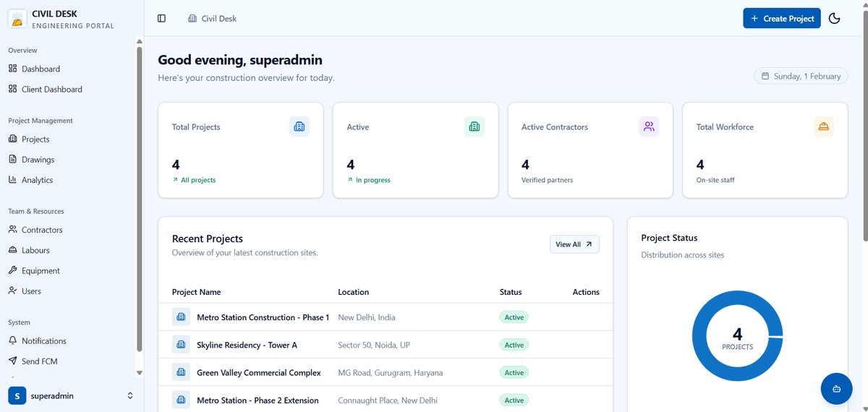
Task: Click the Client Dashboard grid icon
Action: (12, 89)
